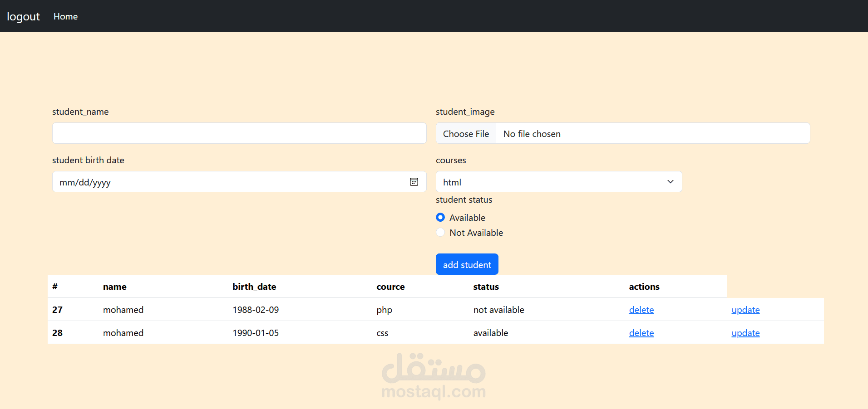The image size is (868, 409).
Task: Expand the course selection chevron
Action: tap(670, 182)
